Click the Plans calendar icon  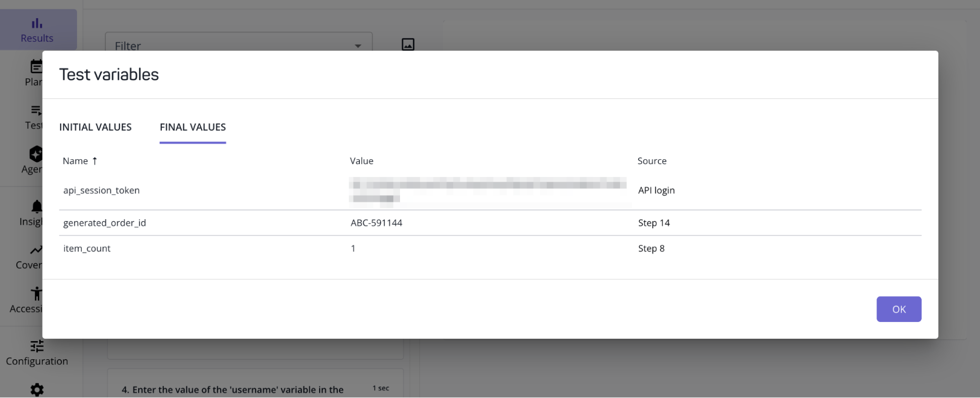pyautogui.click(x=37, y=66)
